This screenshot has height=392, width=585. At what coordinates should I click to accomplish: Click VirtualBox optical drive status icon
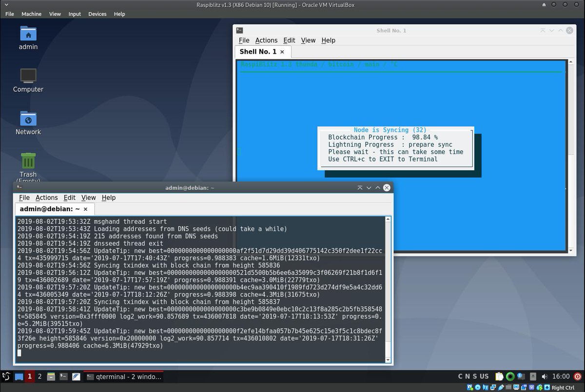(x=478, y=388)
